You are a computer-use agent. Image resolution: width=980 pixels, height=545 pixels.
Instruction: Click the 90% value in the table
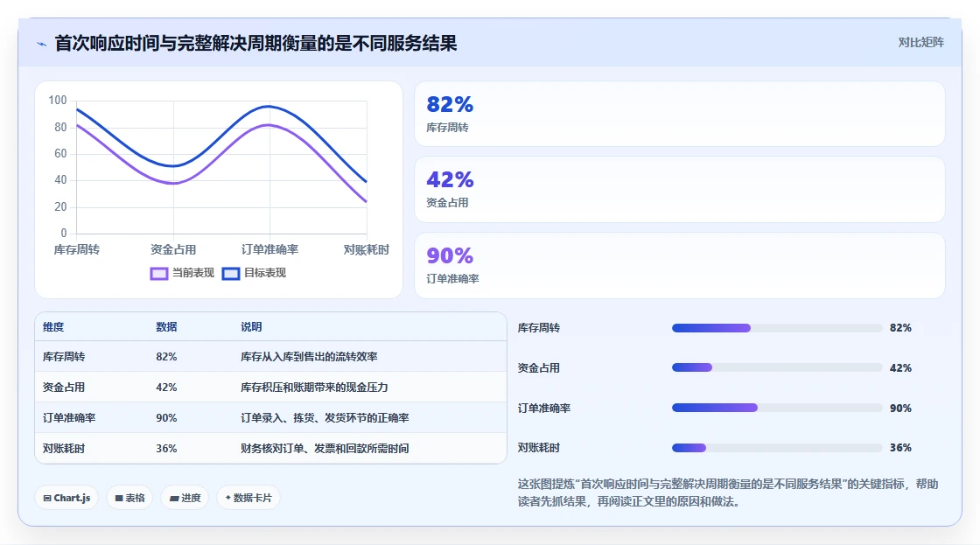pyautogui.click(x=166, y=418)
